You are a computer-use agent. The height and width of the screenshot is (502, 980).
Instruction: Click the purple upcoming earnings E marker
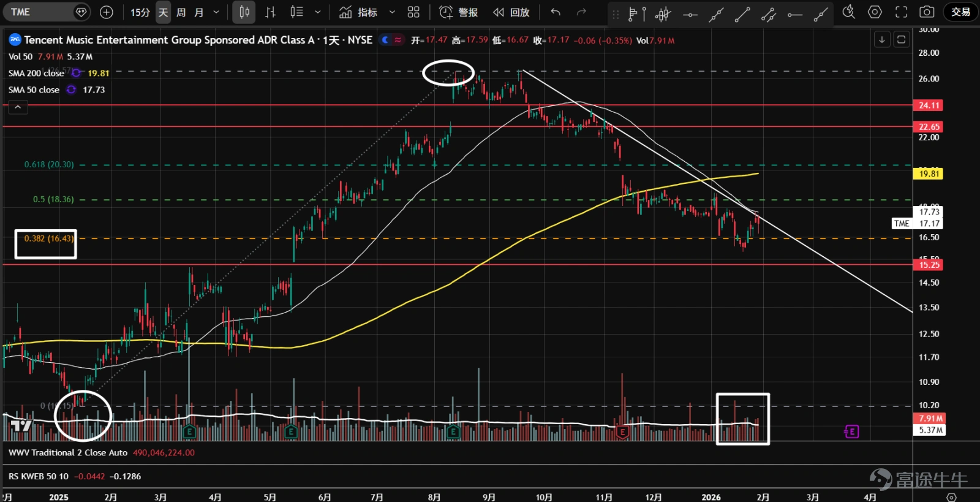[x=851, y=432]
